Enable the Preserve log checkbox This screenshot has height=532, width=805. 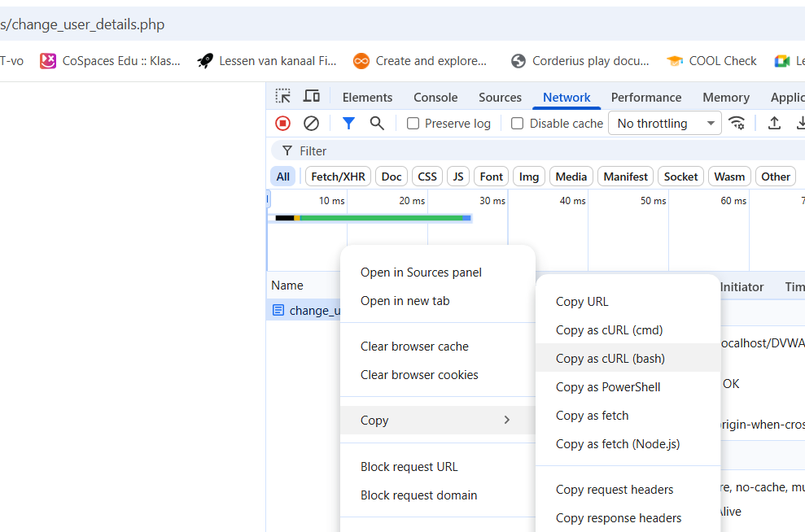[x=413, y=124]
